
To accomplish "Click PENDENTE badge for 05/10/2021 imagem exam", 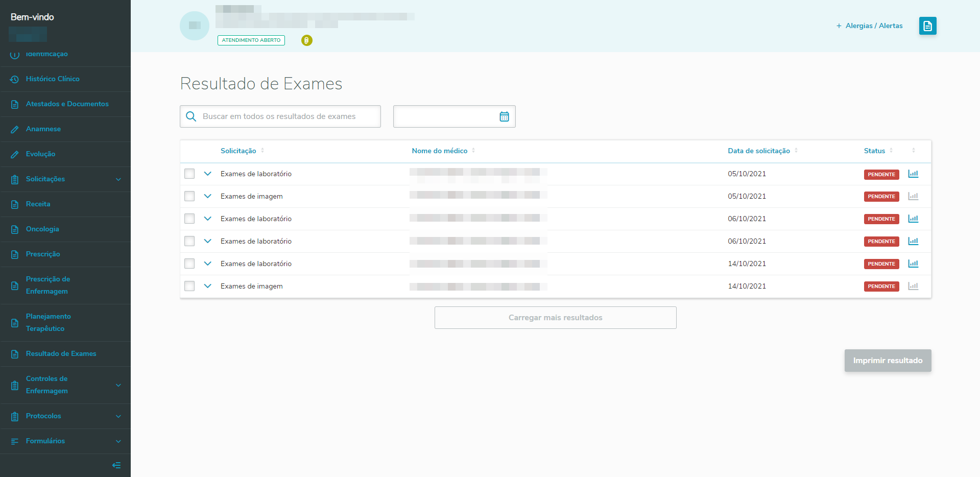I will 881,197.
